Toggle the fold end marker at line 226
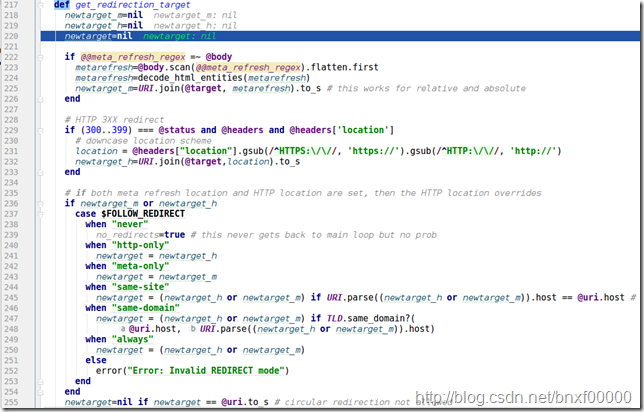The width and height of the screenshot is (644, 412). click(41, 99)
